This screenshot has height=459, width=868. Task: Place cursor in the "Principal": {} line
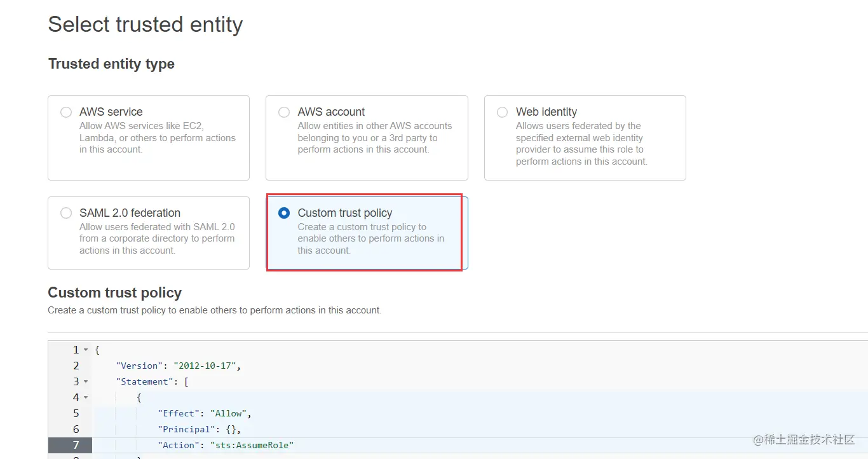tap(200, 429)
